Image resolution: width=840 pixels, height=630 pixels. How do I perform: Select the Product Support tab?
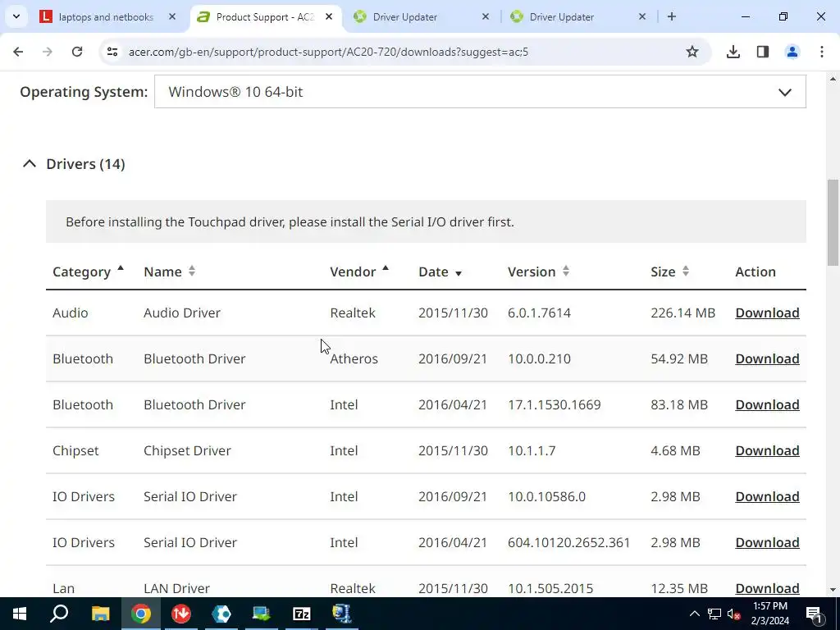click(265, 17)
